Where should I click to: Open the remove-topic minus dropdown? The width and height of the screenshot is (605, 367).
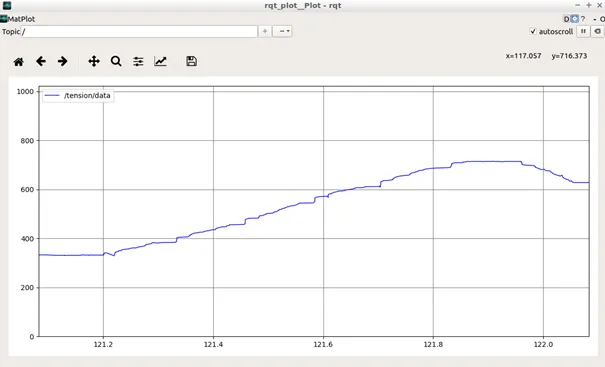282,31
